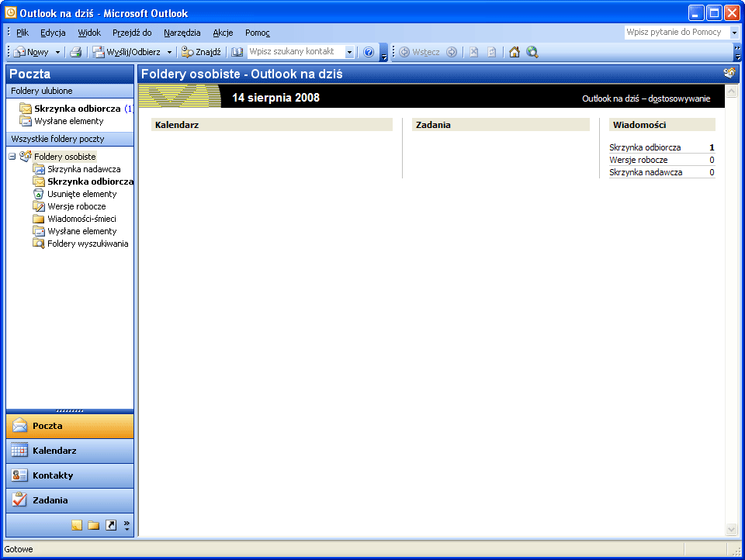Click the Znajdź (Find) button

pos(201,52)
